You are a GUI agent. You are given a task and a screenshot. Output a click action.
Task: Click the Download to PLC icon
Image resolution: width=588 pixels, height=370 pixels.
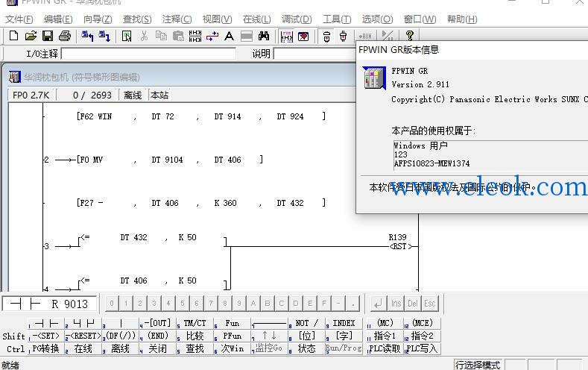click(x=104, y=36)
